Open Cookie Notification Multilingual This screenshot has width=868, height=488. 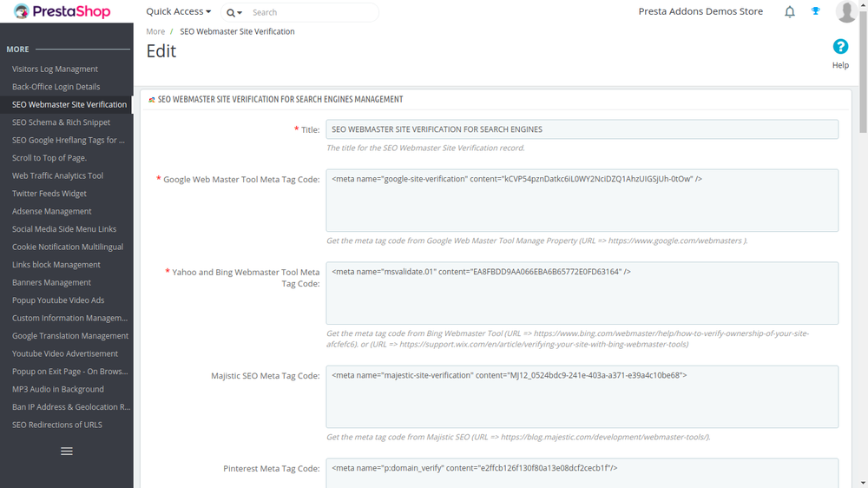[67, 247]
